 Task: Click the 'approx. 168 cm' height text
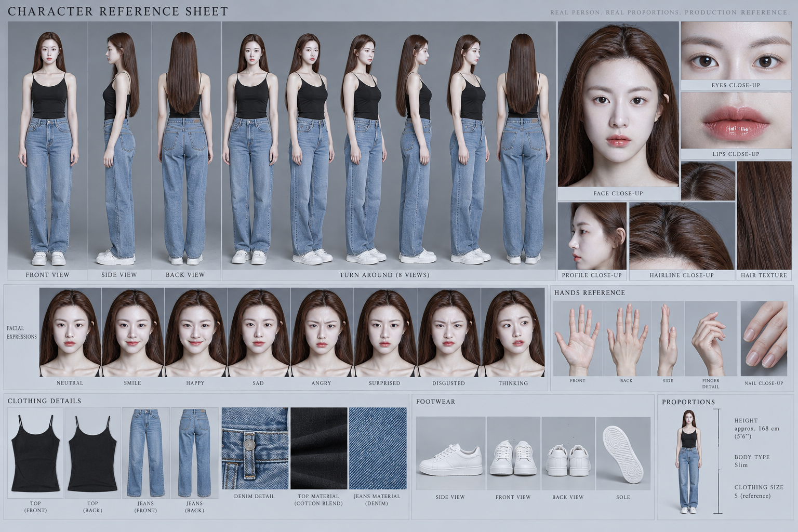click(x=756, y=429)
